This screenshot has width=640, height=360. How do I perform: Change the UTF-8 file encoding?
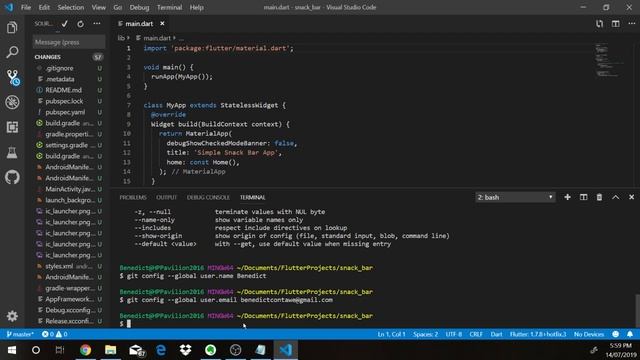click(453, 334)
